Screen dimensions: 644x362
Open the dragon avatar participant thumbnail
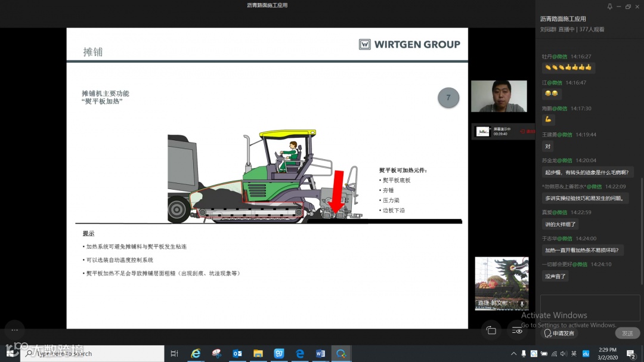(x=501, y=283)
